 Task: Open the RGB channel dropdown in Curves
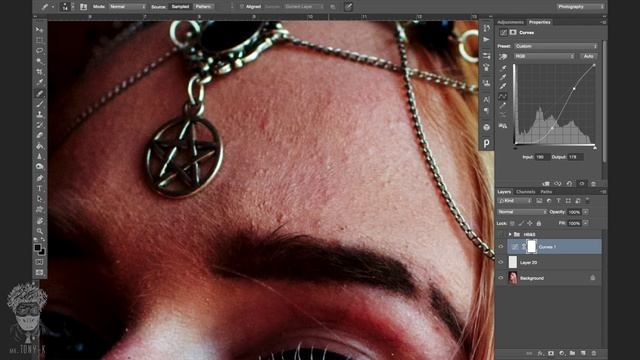[544, 56]
